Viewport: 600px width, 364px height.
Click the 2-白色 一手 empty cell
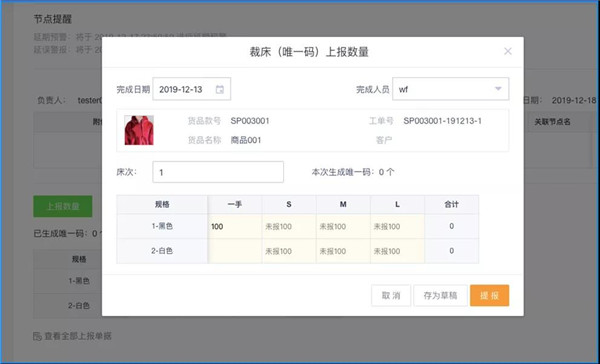click(x=235, y=251)
